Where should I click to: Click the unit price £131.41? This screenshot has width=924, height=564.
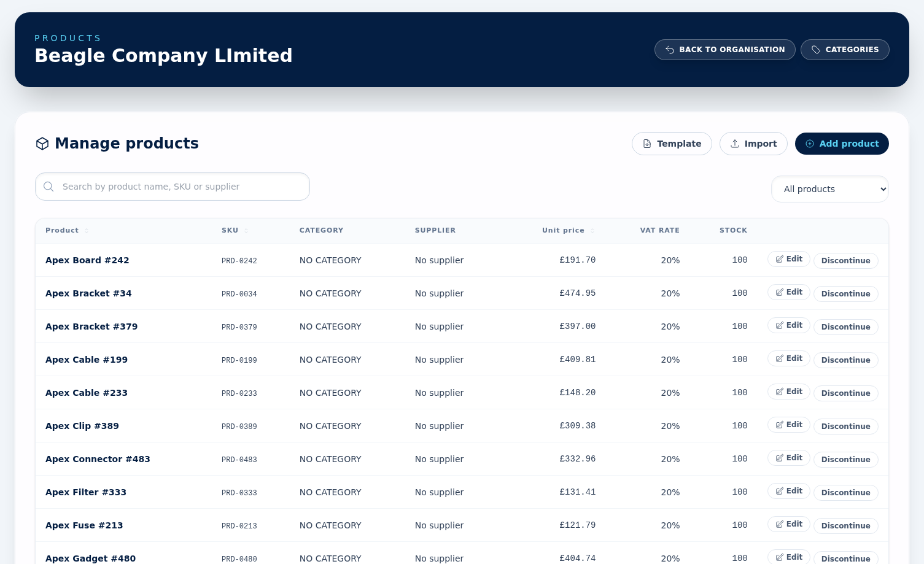tap(578, 492)
